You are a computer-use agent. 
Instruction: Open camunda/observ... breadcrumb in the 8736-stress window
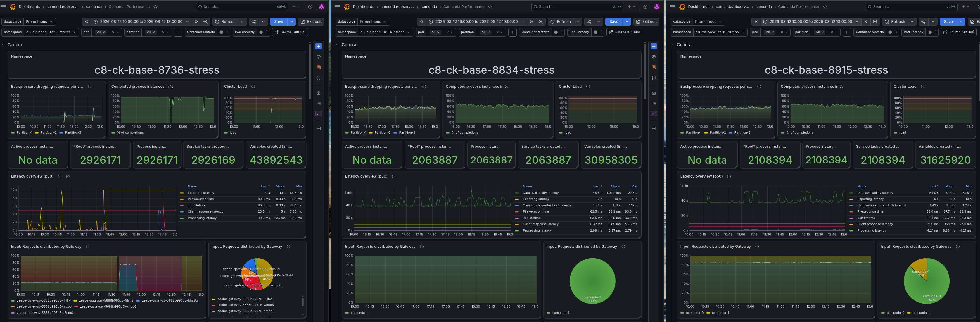pyautogui.click(x=63, y=6)
